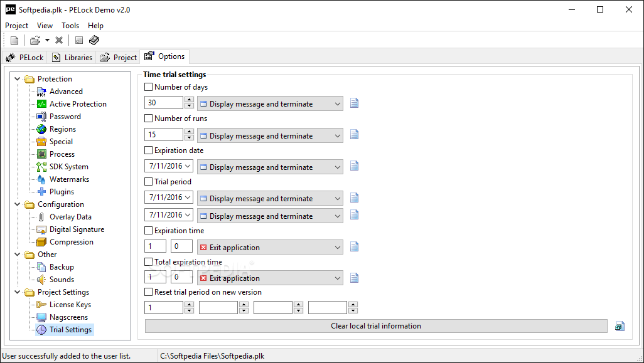Viewport: 644px width, 363px height.
Task: Open Expiration time Exit application dropdown
Action: point(271,248)
